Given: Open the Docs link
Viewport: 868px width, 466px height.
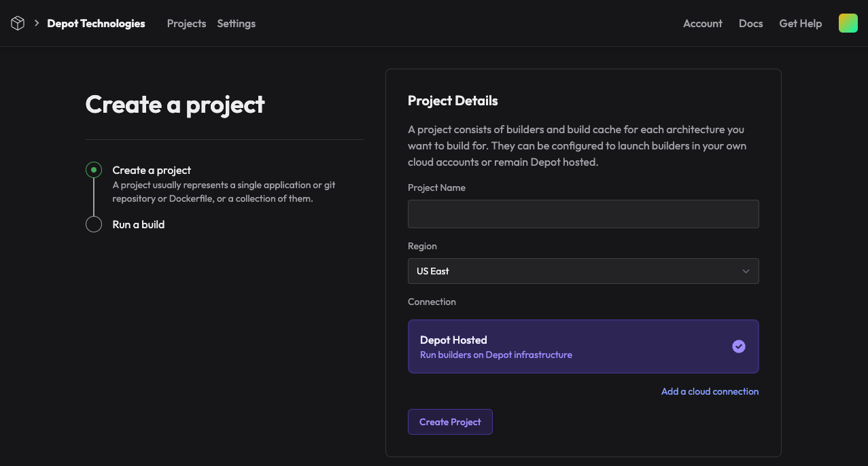Looking at the screenshot, I should 750,23.
